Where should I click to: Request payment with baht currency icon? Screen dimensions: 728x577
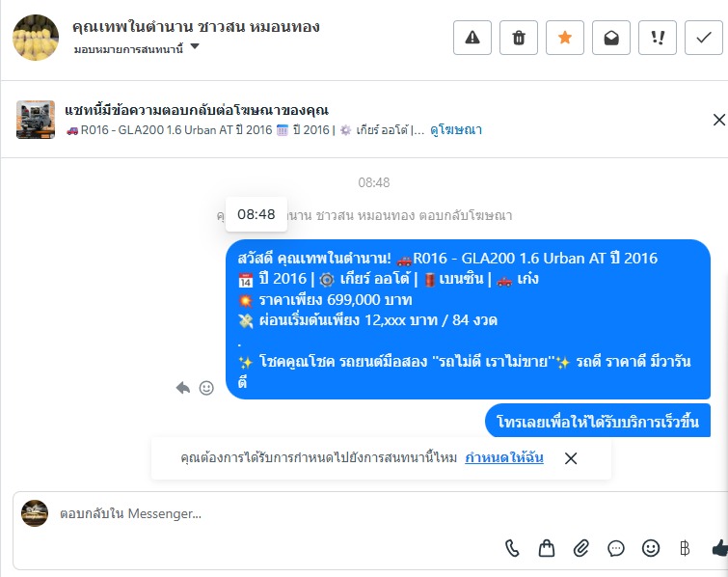tap(685, 549)
